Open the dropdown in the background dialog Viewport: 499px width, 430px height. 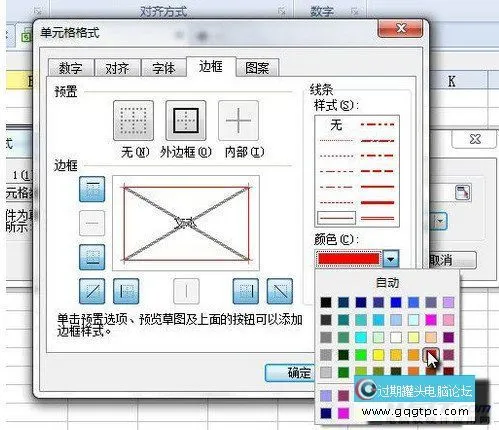pyautogui.click(x=439, y=221)
